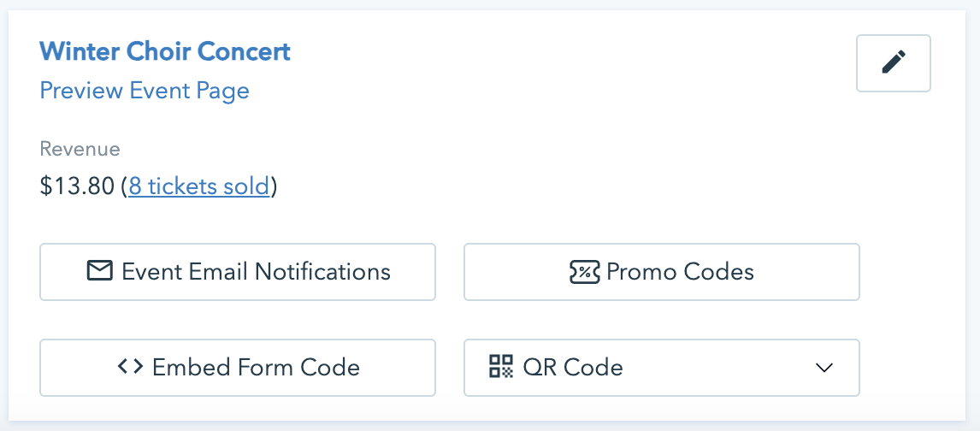Open Event Email Notifications settings
The image size is (980, 431).
pyautogui.click(x=238, y=272)
